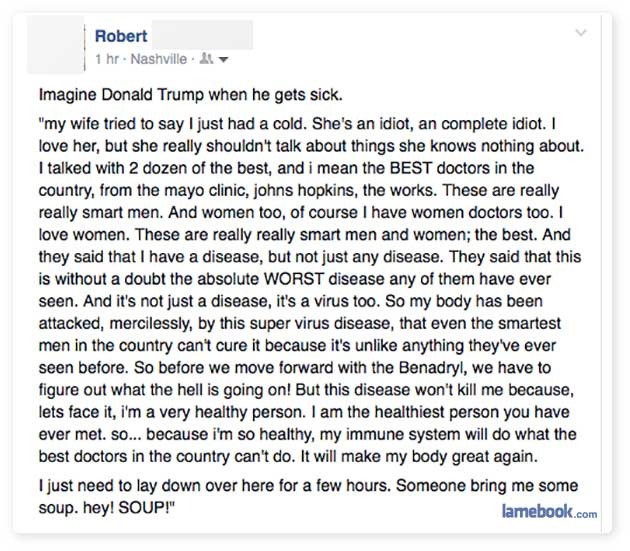Click the blurred profile picture thumbnail
The image size is (630, 551).
tap(55, 45)
